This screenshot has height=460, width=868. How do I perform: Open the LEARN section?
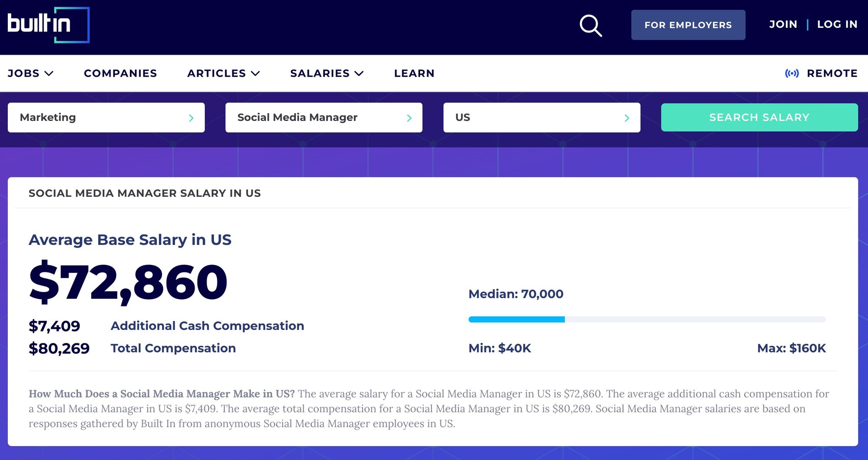[414, 73]
